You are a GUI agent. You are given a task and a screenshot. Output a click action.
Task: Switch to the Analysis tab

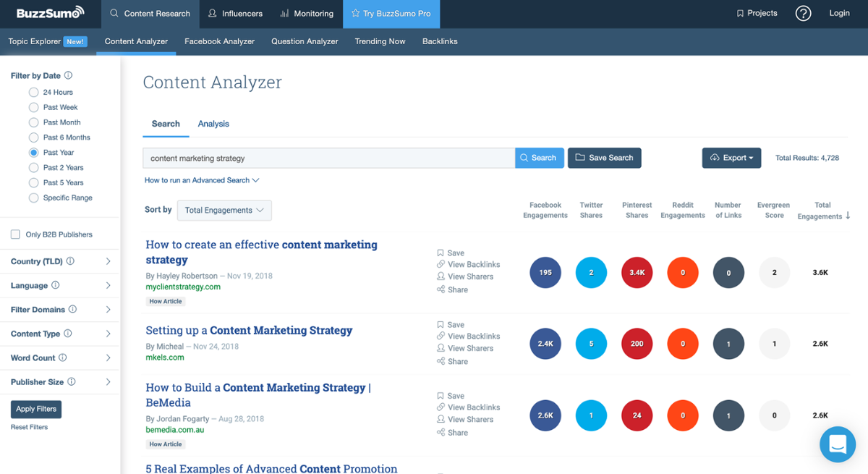(213, 124)
